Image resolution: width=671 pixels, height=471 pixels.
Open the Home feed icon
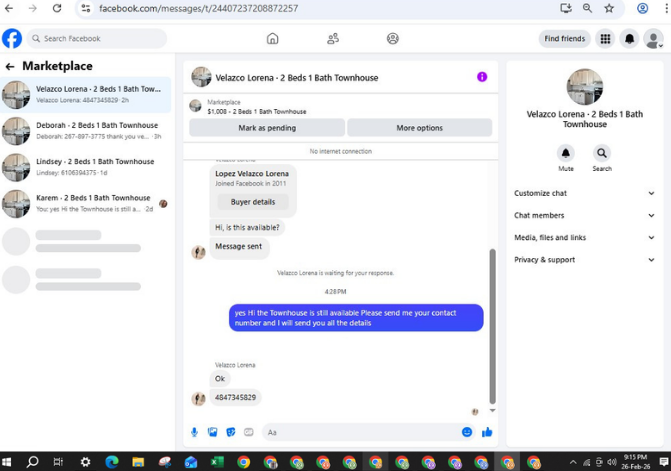(272, 39)
